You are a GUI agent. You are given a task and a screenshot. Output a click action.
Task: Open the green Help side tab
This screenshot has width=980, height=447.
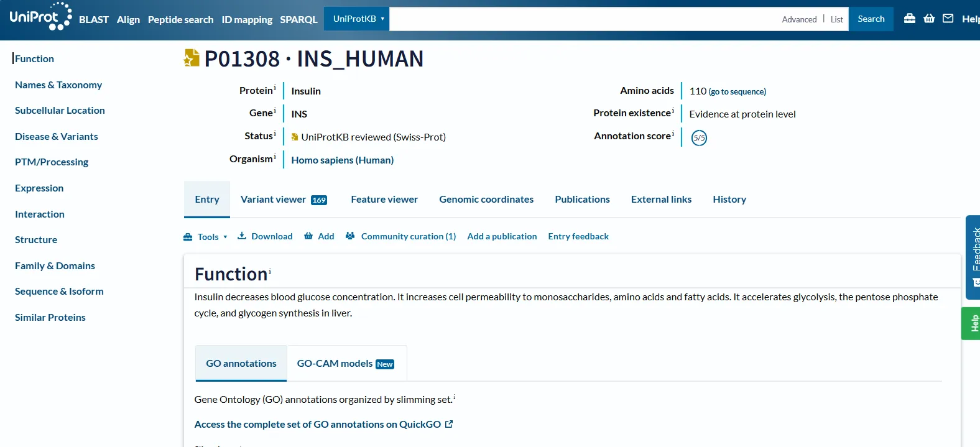(971, 323)
